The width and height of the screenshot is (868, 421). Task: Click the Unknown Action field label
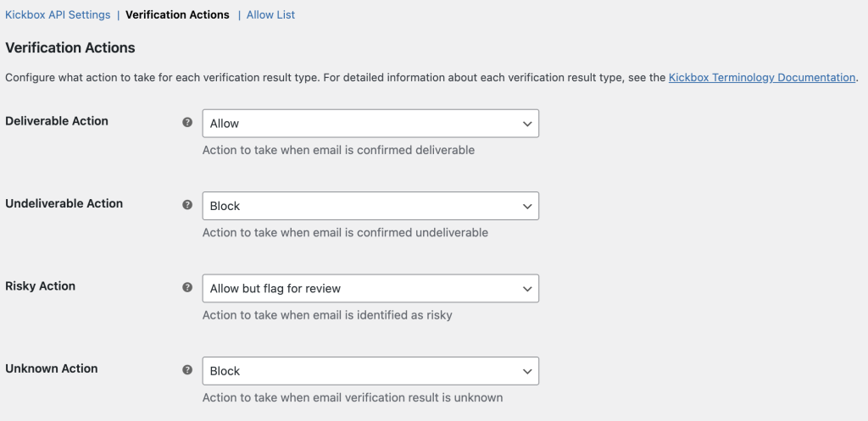(x=52, y=368)
